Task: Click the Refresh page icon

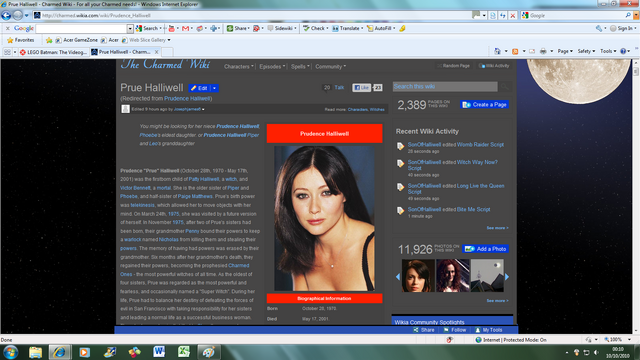Action: click(503, 16)
